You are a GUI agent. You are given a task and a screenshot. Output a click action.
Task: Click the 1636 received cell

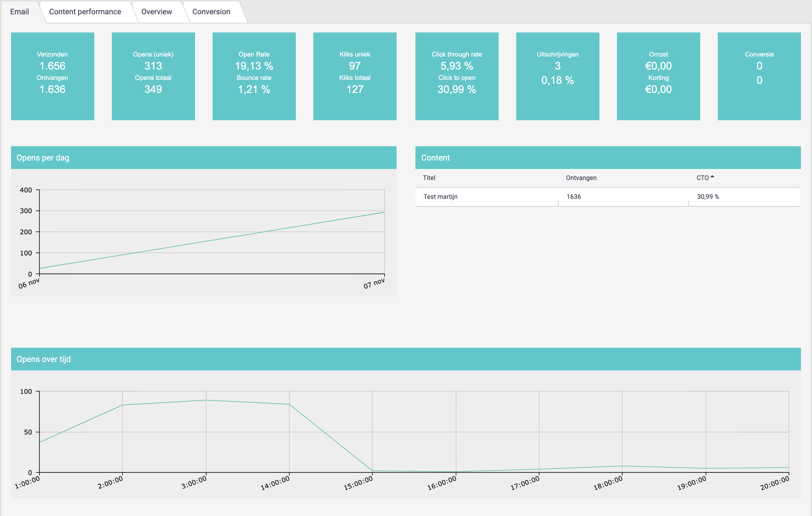point(574,197)
